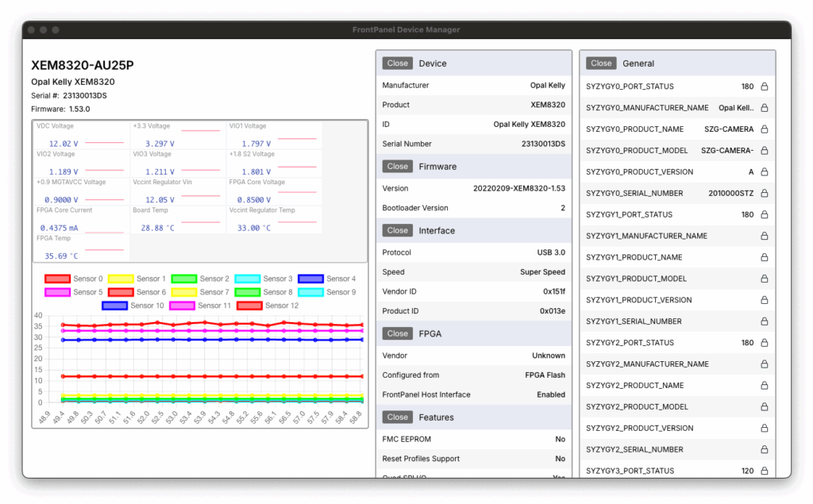
Task: Click SZG-CAMERA product name value
Action: 729,129
